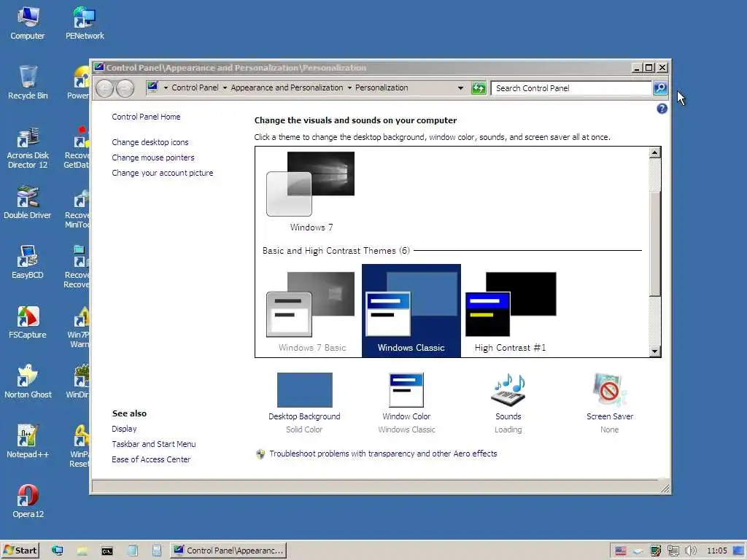Screen dimensions: 747x560
Task: Click the Personalization icon in address bar
Action: [x=152, y=87]
